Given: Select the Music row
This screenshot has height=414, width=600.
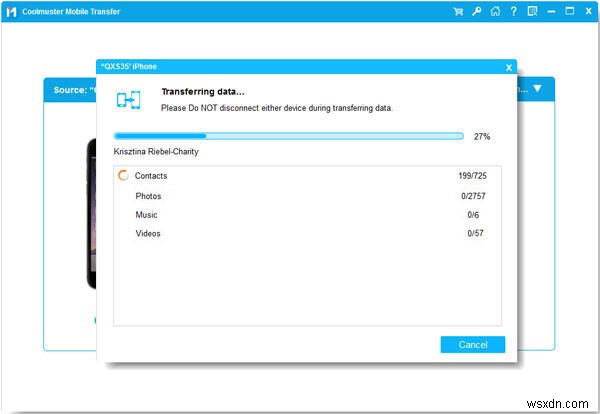Looking at the screenshot, I should coord(307,215).
